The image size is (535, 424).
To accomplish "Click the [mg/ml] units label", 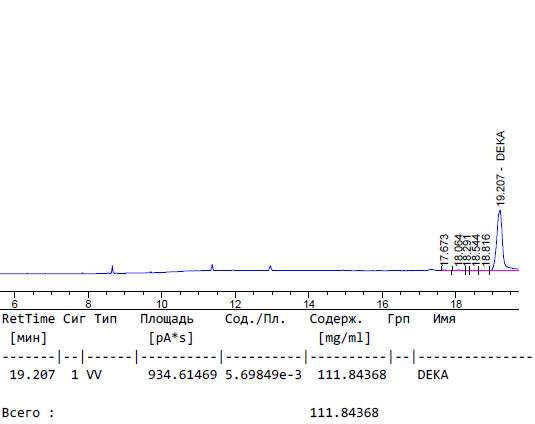I will pos(344,338).
